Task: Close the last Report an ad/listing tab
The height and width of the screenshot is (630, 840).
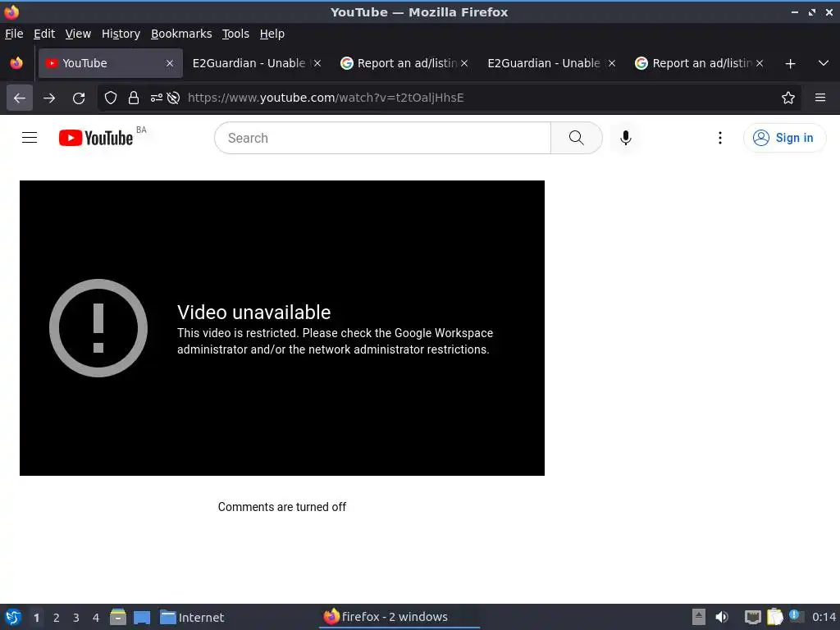Action: coord(759,63)
